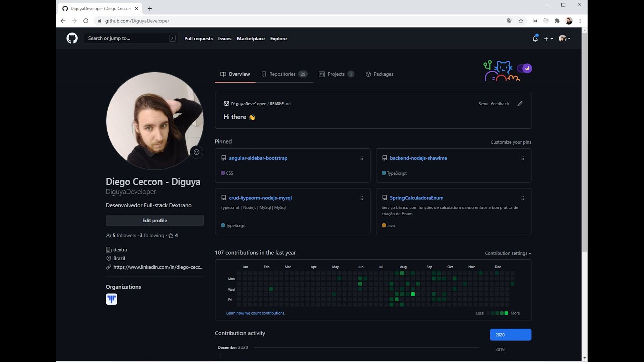Open the notifications bell
Screen dimensions: 644x362
point(535,38)
